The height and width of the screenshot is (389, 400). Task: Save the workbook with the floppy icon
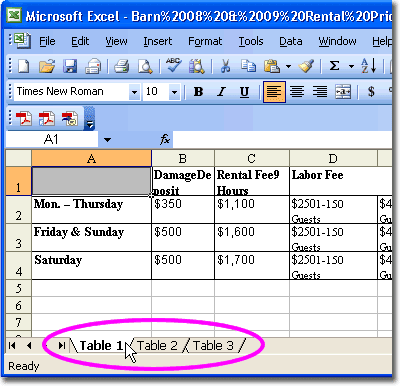click(70, 66)
